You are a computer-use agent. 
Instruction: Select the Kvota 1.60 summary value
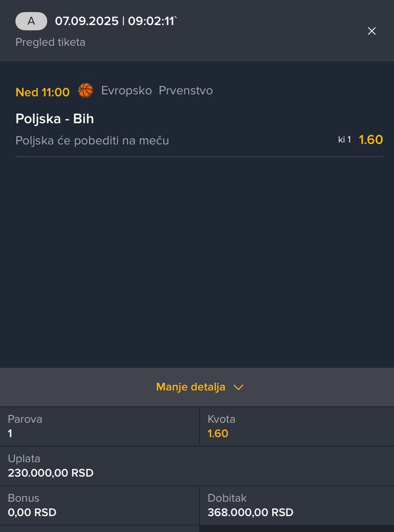pyautogui.click(x=218, y=433)
